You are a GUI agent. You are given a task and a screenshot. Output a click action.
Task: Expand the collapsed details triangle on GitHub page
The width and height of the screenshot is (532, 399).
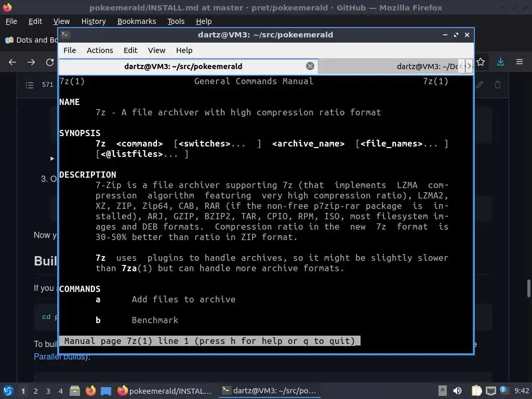pyautogui.click(x=52, y=158)
